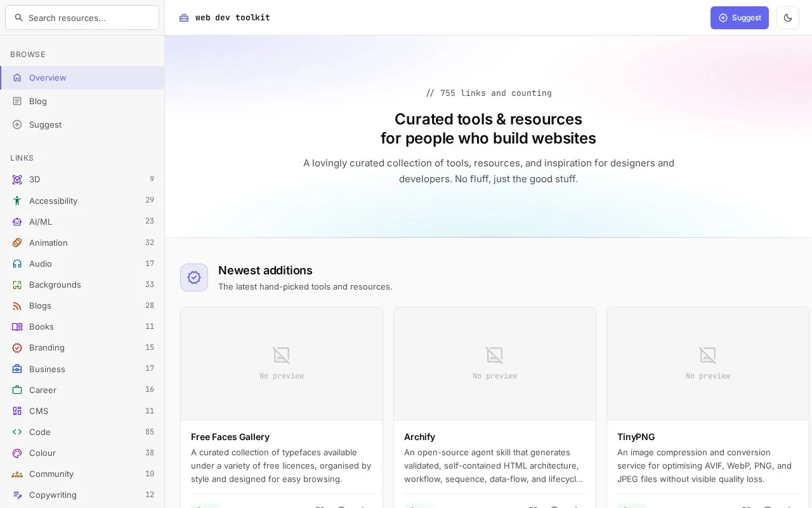Click the purple Suggest button
812x508 pixels.
coord(740,18)
